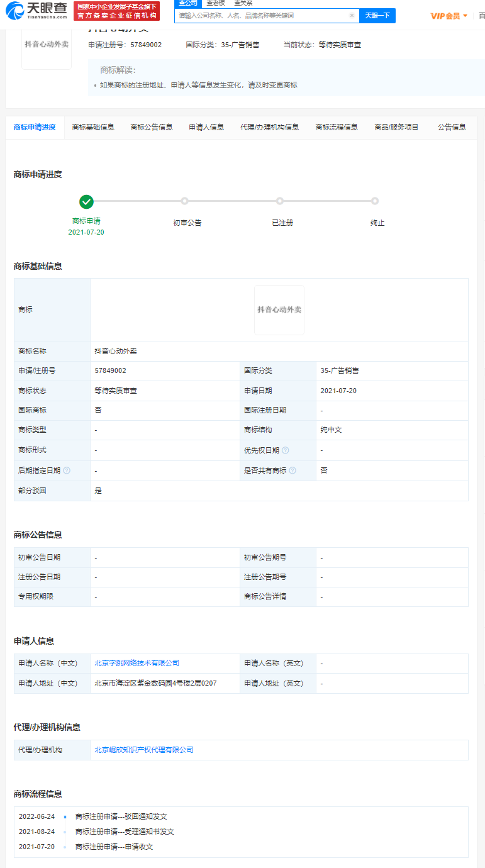Switch to the 商品/服务项目 tab
Viewport: 485px width, 868px height.
[x=396, y=127]
